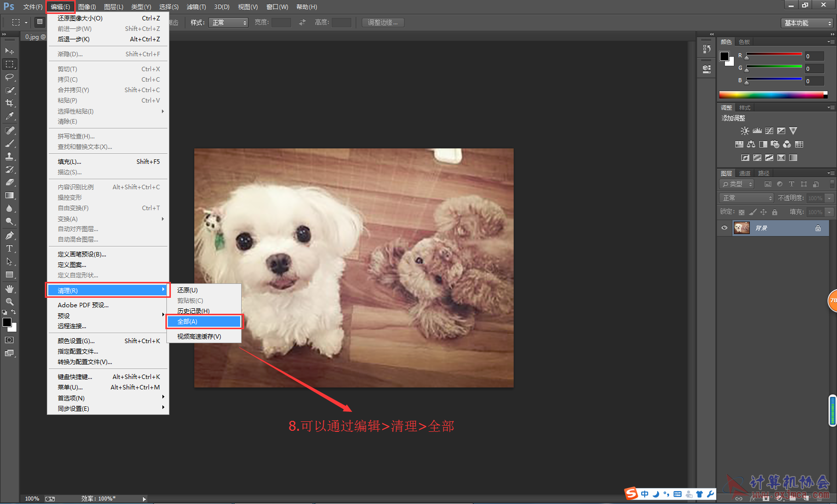This screenshot has height=504, width=837.
Task: Select the Eyedropper tool
Action: tap(9, 116)
